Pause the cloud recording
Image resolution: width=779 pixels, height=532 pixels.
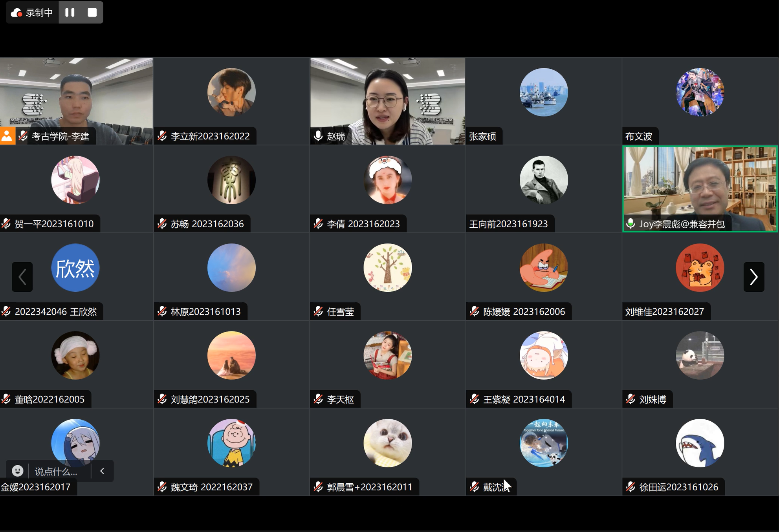coord(70,13)
